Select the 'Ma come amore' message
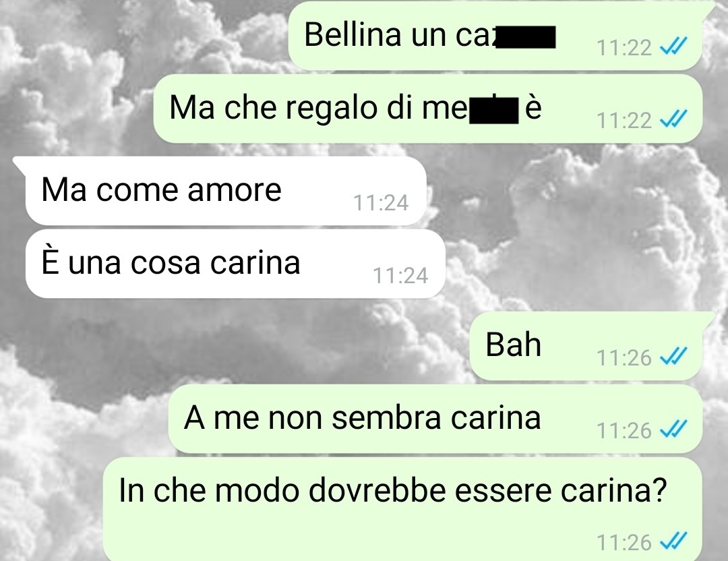Screen dimensions: 728x561 tap(226, 191)
